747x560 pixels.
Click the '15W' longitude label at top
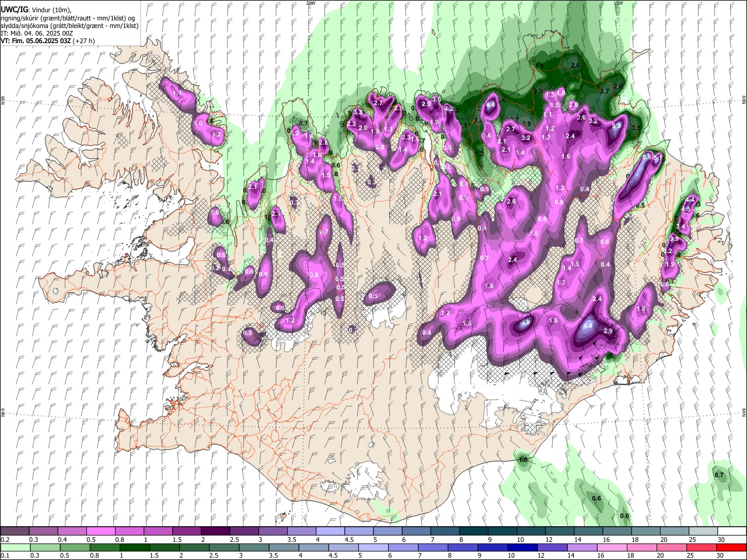(618, 3)
